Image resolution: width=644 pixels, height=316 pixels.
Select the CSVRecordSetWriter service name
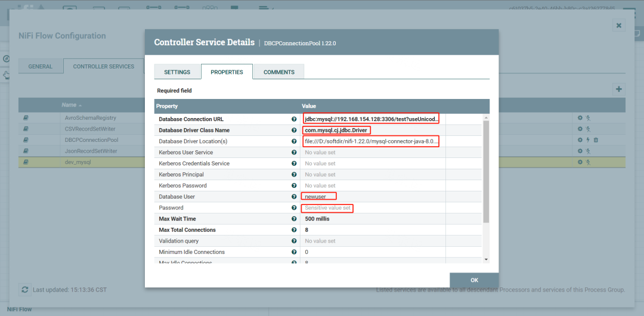coord(90,129)
